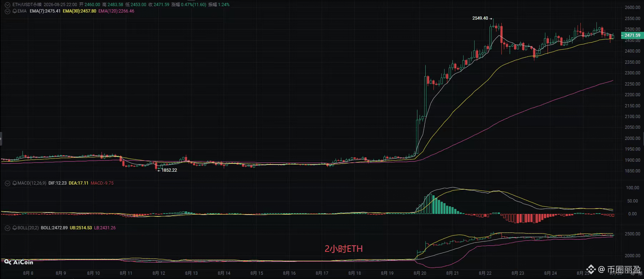Collapse the chevron beside the EMA indicator
Screen dimensions: 644x279
point(7,11)
